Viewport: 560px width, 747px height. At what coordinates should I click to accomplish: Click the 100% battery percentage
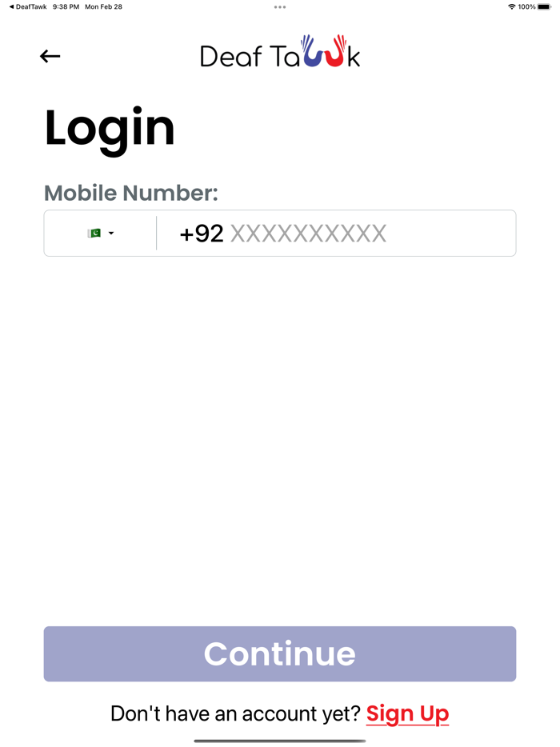click(526, 6)
